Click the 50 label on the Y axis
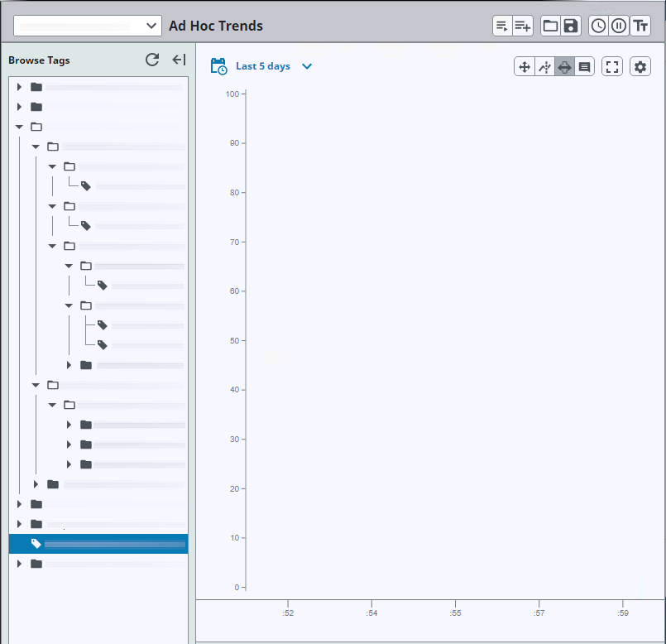666x644 pixels. (234, 341)
